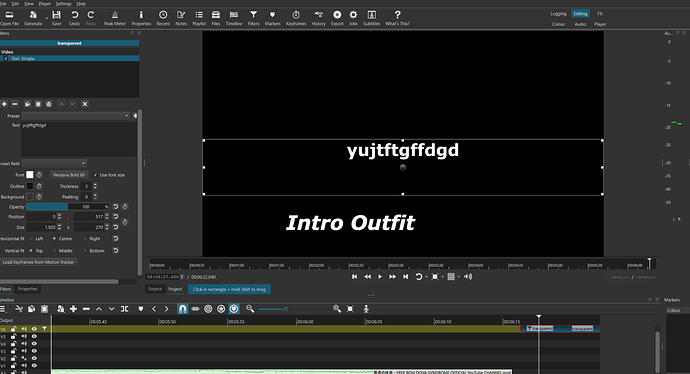This screenshot has height=374, width=690.
Task: Open the Keyframes panel
Action: [x=296, y=18]
